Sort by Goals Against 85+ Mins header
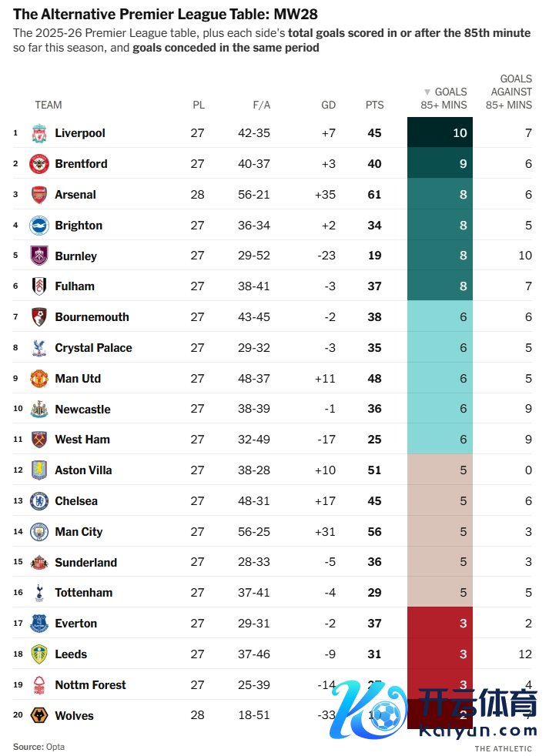 coord(511,92)
